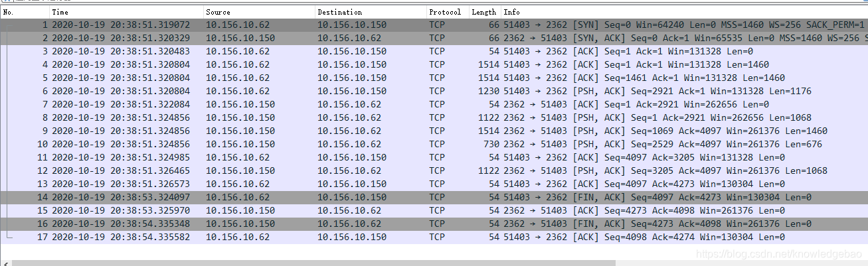Viewport: 868px width, 266px height.
Task: Click source 10.156.10.62 of packet 4
Action: pyautogui.click(x=238, y=64)
